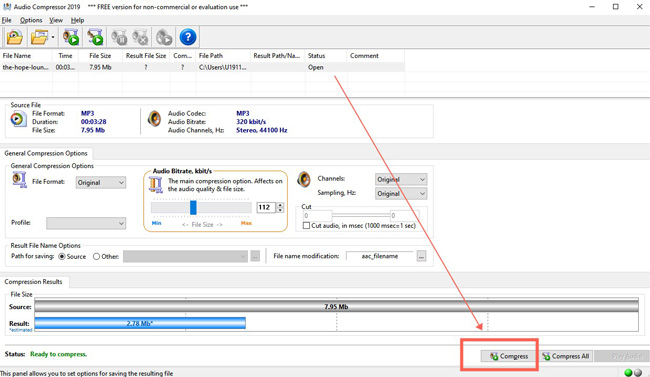
Task: Click the Cut end value field
Action: pyautogui.click(x=405, y=215)
